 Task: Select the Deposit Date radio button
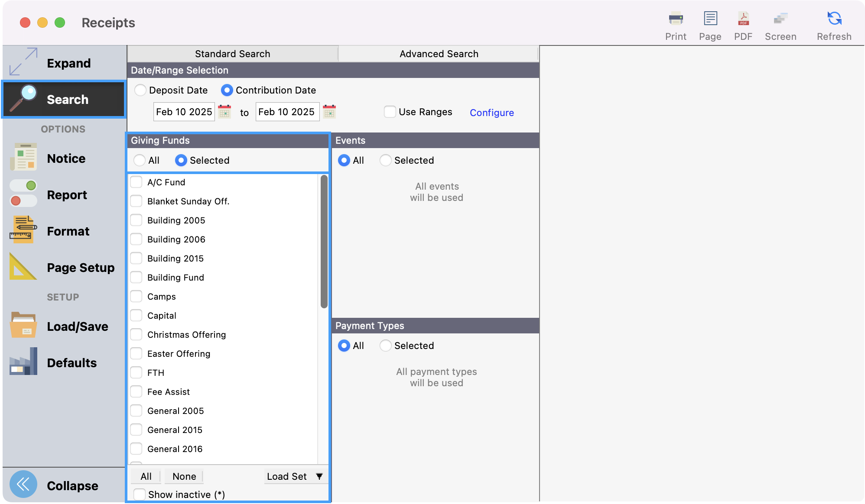click(140, 90)
